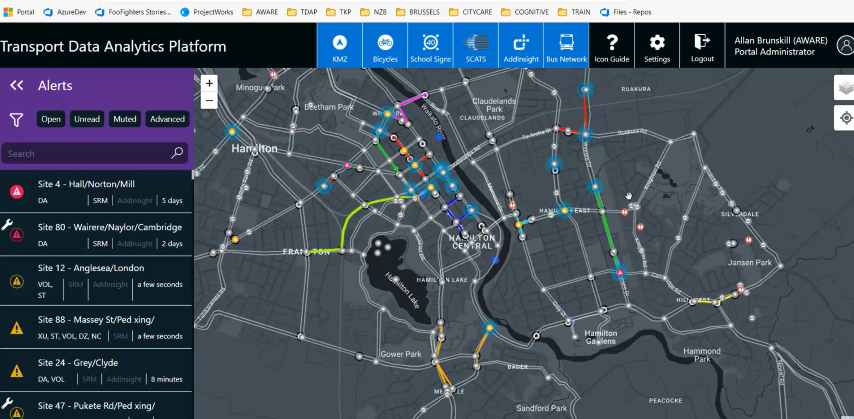Screen dimensions: 854x419
Task: Show Muted alerts
Action: tap(125, 119)
